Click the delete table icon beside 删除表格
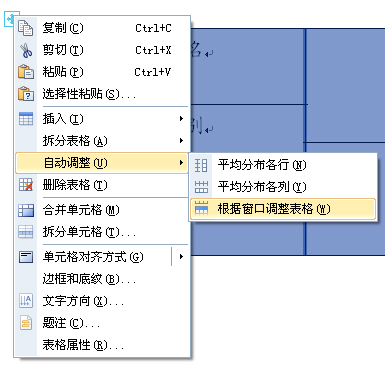385x367 pixels. pyautogui.click(x=26, y=184)
